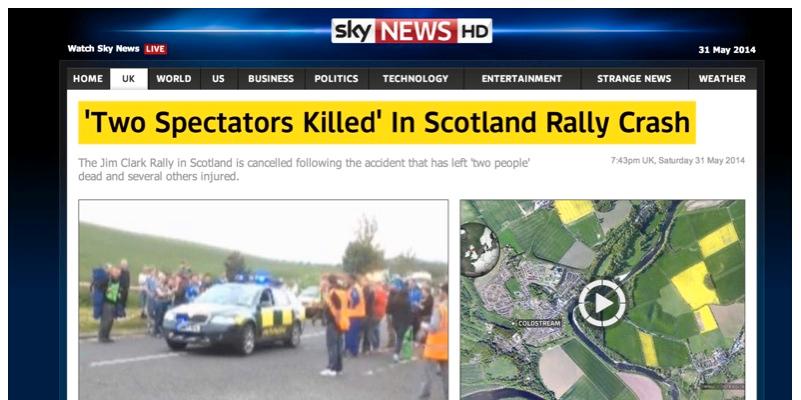The height and width of the screenshot is (400, 801).
Task: Select the TECHNOLOGY tab
Action: (x=415, y=79)
